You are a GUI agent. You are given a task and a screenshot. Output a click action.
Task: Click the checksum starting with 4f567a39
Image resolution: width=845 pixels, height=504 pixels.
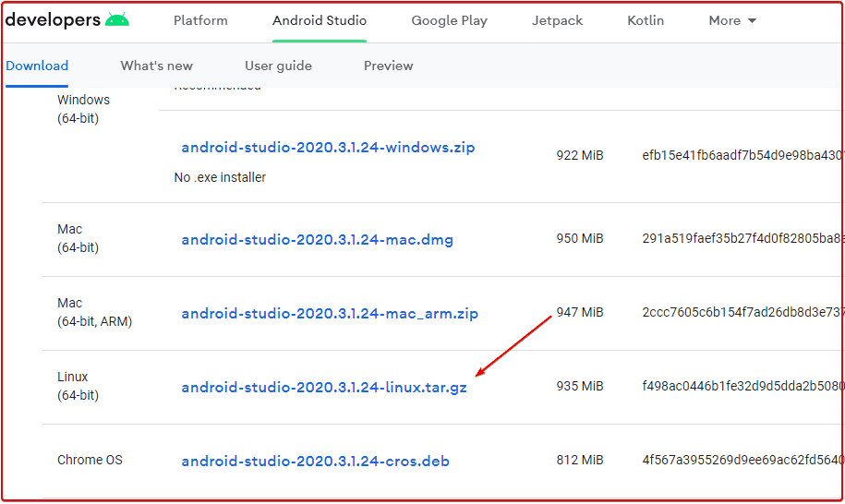point(742,460)
